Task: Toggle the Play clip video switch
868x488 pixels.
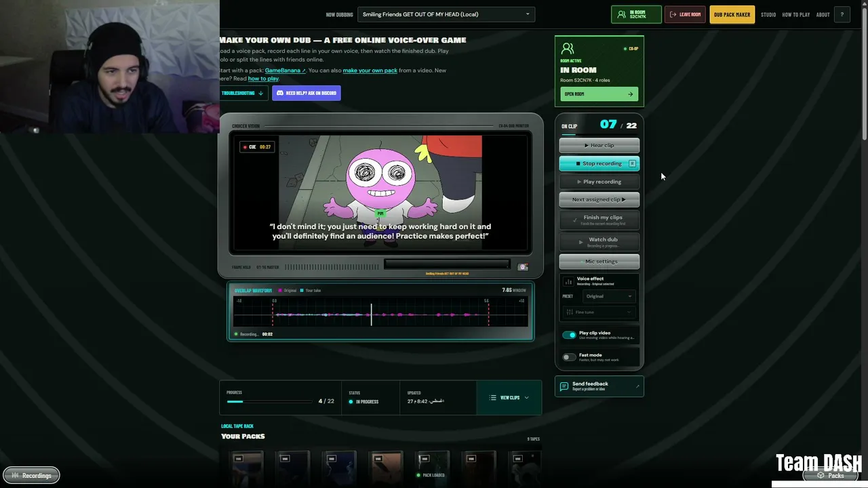Action: [x=569, y=335]
